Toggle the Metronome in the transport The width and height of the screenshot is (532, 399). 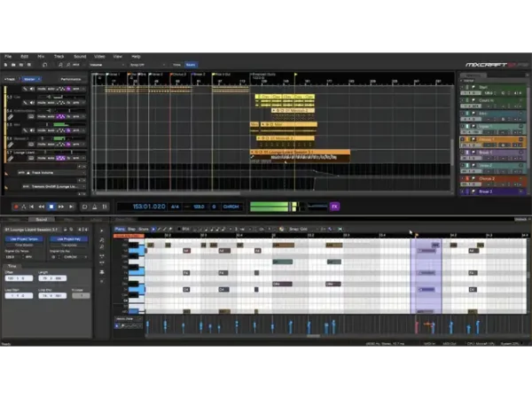click(95, 207)
